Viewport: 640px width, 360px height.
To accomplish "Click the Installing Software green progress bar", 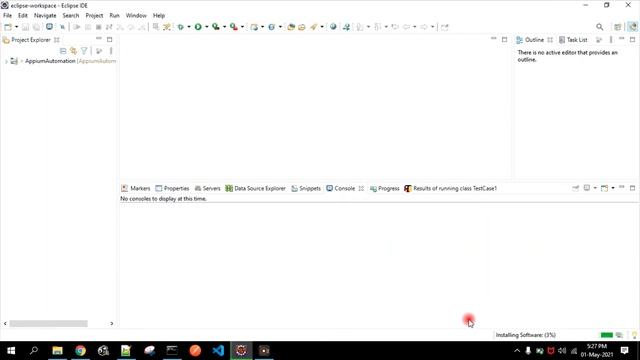I will [x=607, y=335].
